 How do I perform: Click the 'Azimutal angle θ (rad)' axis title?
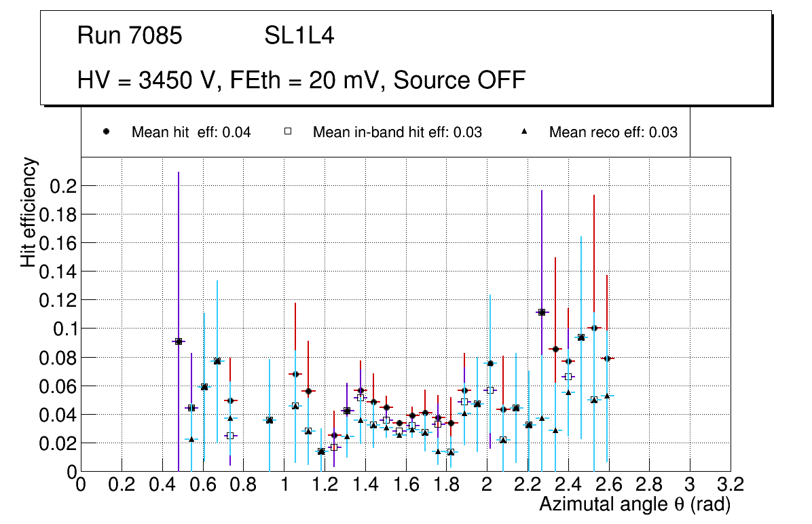tap(635, 505)
